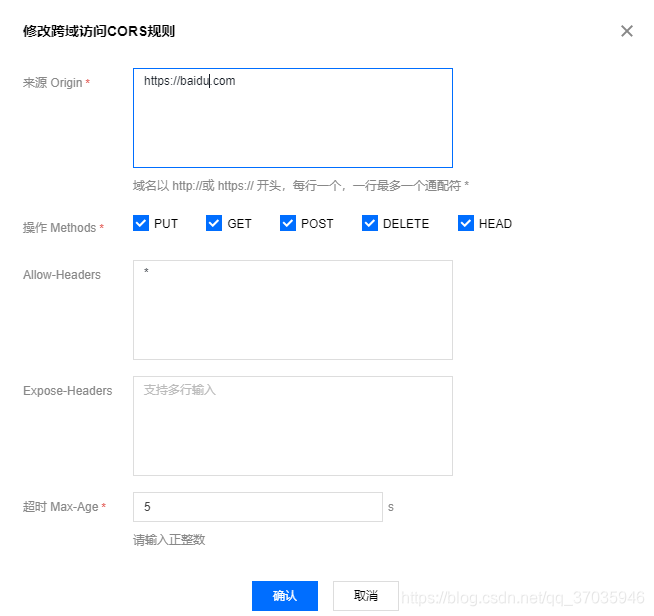Click the Expose-Headers label
The height and width of the screenshot is (616, 654).
(68, 391)
